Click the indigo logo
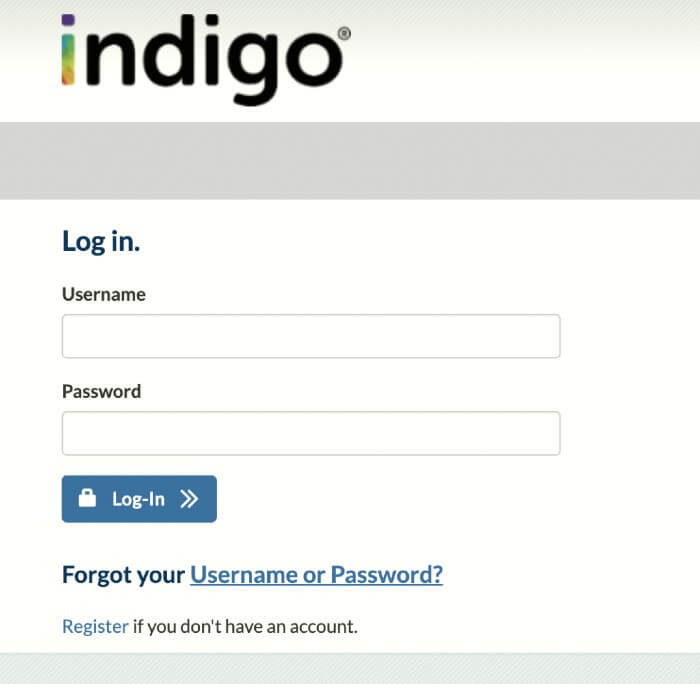Image resolution: width=700 pixels, height=684 pixels. 206,59
